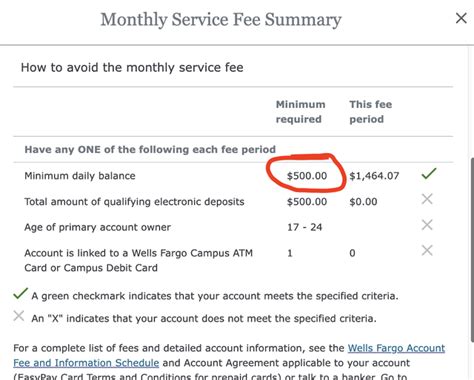Click the green checkmark in the legend
Screen dimensions: 474x380
20,293
